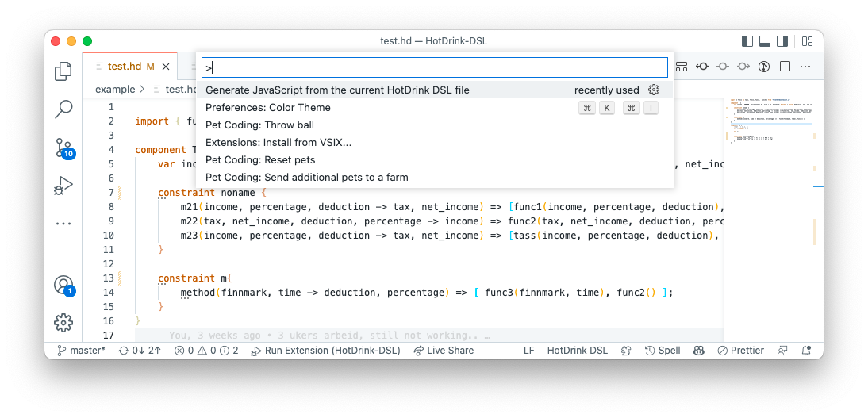Open the Manage gear in activity bar

coord(63,322)
